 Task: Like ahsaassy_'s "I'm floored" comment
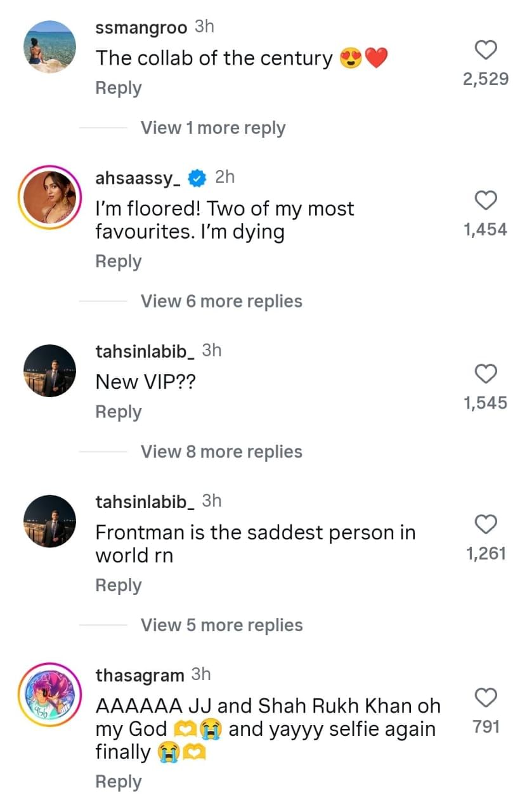(x=485, y=201)
